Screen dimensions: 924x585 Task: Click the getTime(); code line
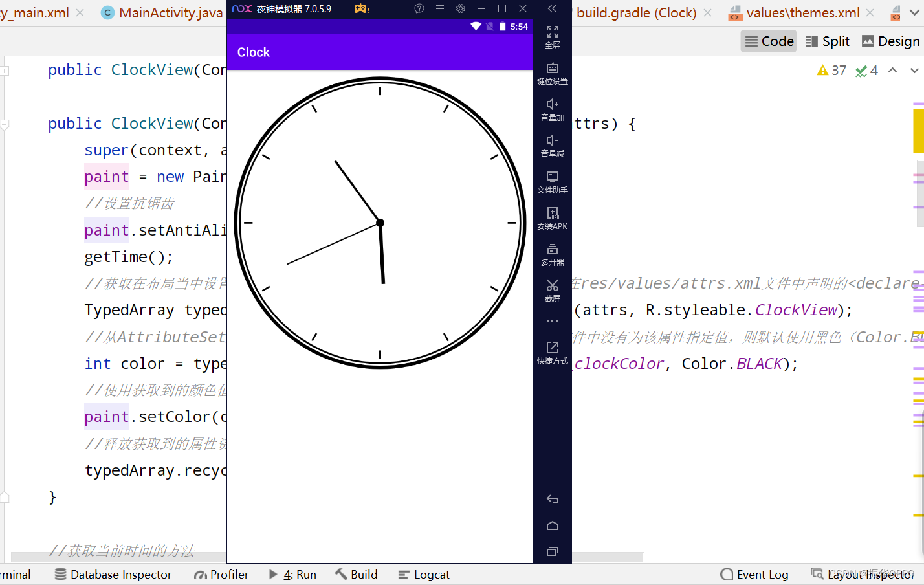click(129, 257)
